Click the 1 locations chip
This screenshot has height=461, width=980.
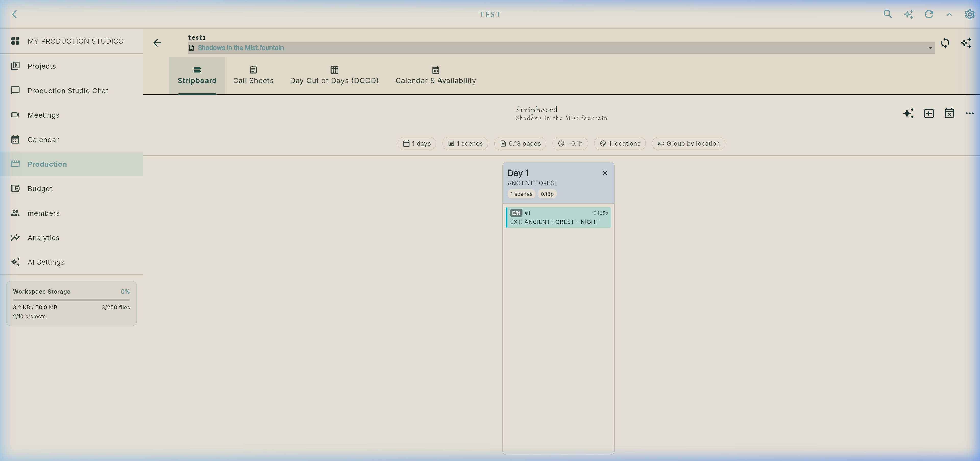point(620,143)
